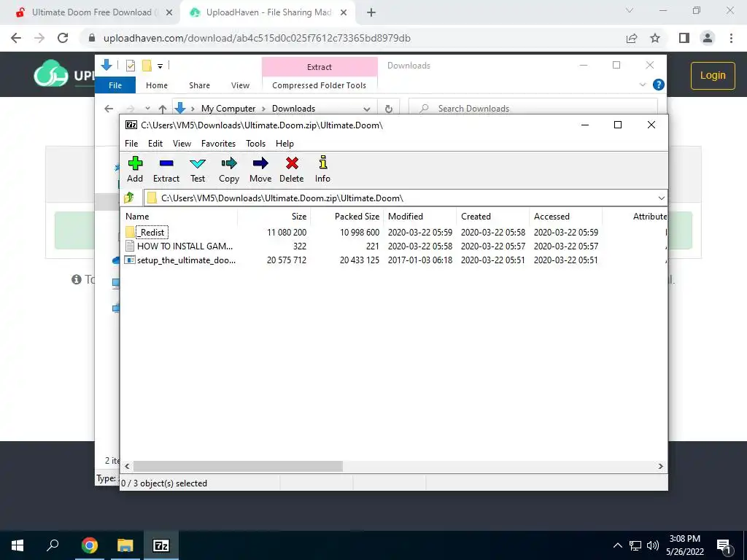Click Explorer quick access new folder icon

(x=147, y=66)
